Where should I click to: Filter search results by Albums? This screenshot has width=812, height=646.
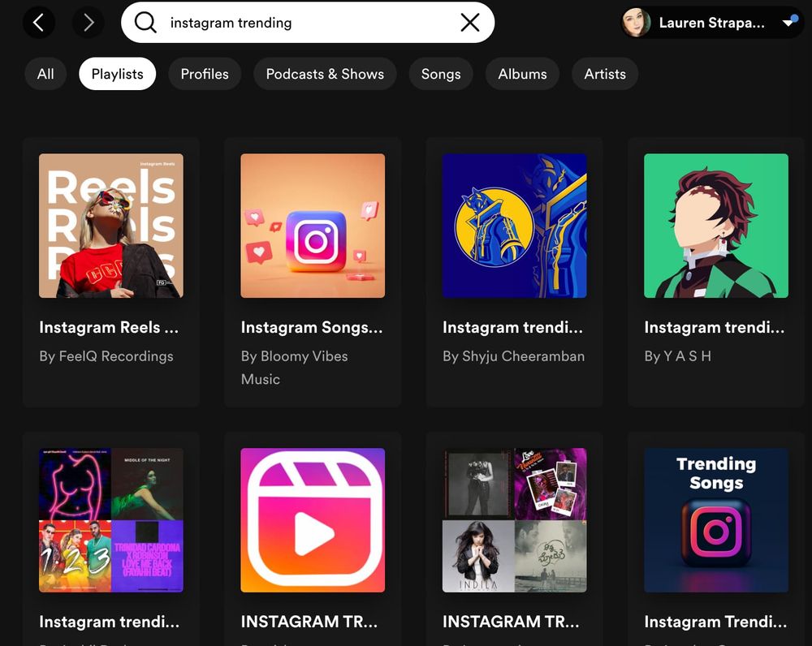(522, 74)
